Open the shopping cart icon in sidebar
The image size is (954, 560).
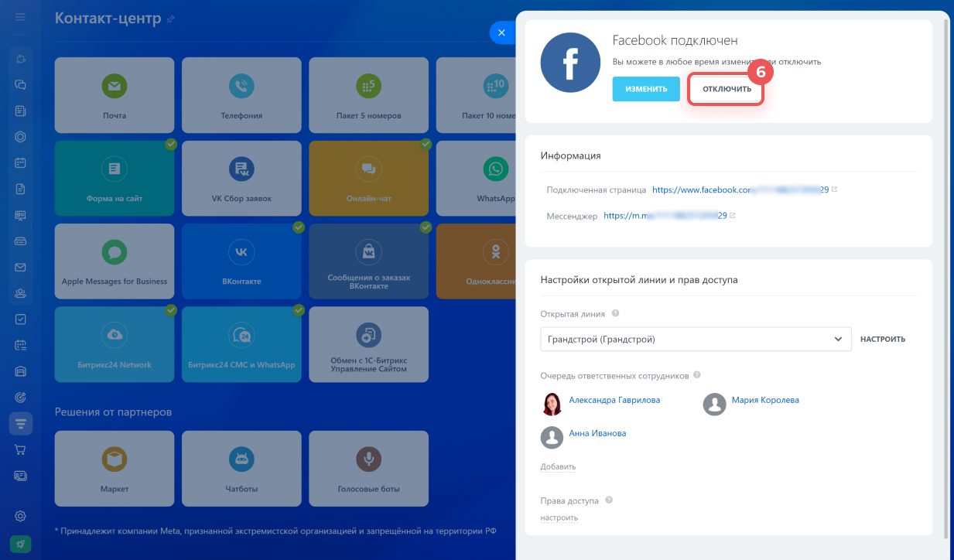21,449
